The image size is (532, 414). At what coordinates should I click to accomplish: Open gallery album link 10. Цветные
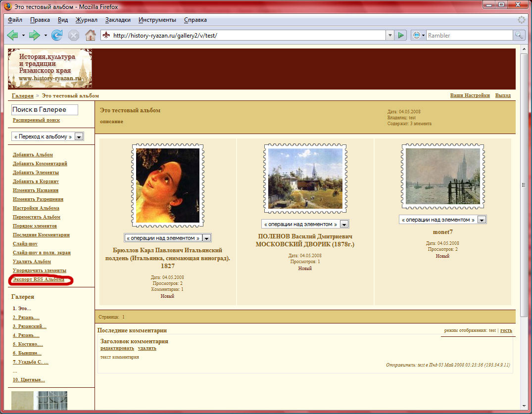click(x=29, y=380)
